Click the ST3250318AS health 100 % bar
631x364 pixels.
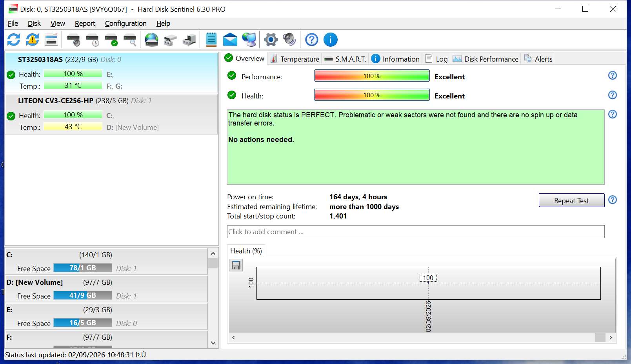coord(73,74)
